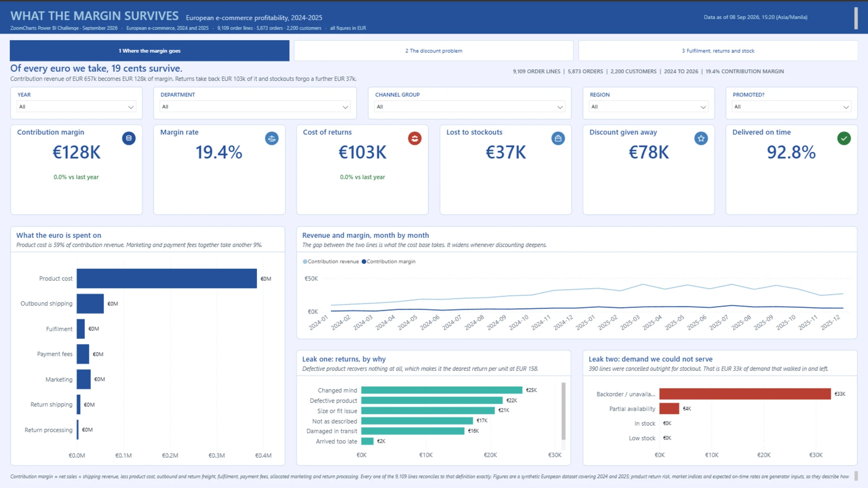Toggle the Contribution margin legend entry
Image resolution: width=868 pixels, height=488 pixels.
(x=388, y=262)
